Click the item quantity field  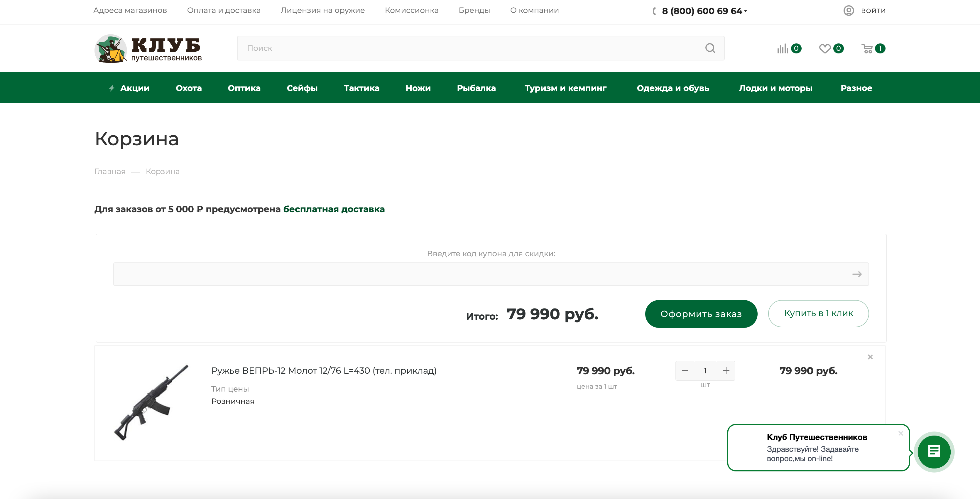(705, 371)
